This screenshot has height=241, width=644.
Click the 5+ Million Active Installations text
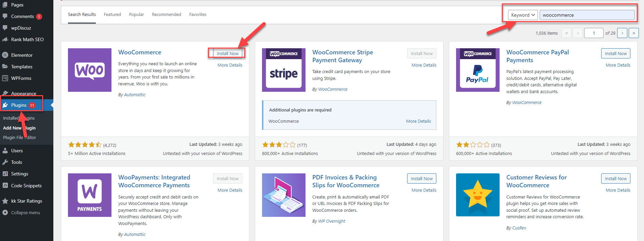click(x=97, y=153)
